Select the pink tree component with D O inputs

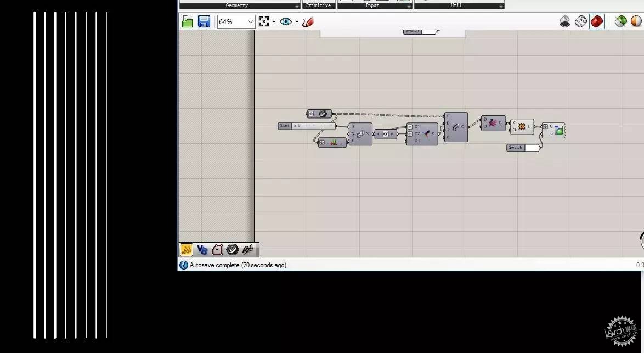click(x=493, y=123)
